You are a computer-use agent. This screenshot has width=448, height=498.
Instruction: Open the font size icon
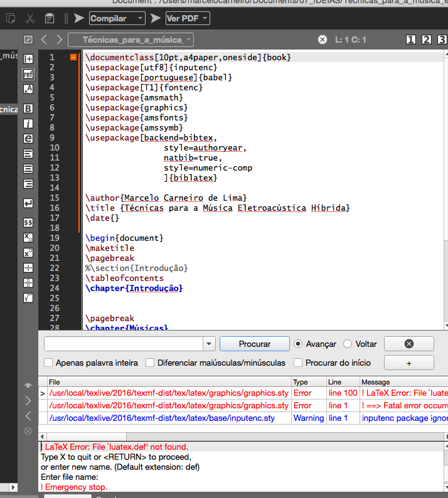28,89
